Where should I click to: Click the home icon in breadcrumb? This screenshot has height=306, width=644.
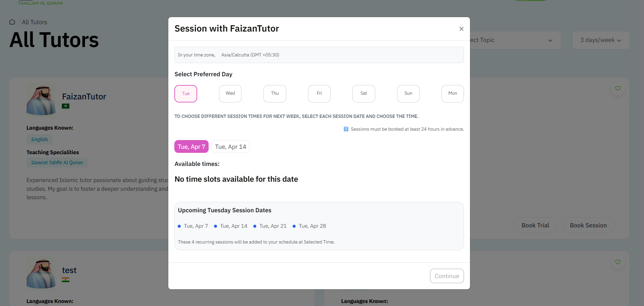point(12,22)
